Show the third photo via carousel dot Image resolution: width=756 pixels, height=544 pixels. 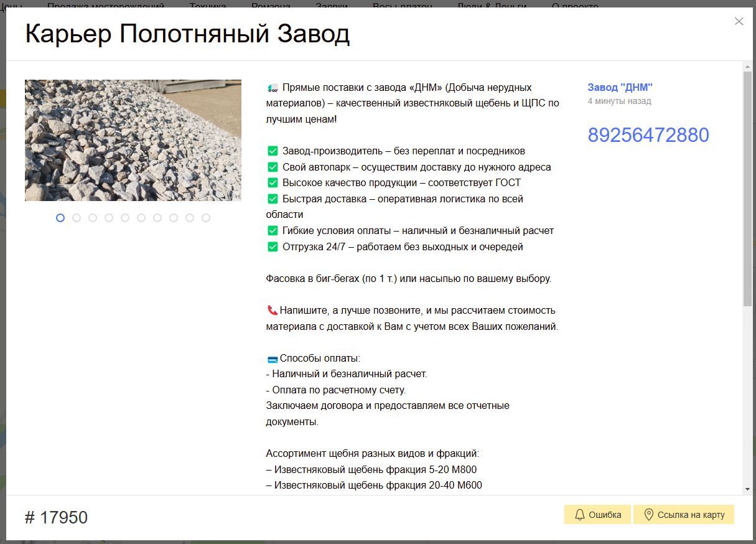[93, 218]
